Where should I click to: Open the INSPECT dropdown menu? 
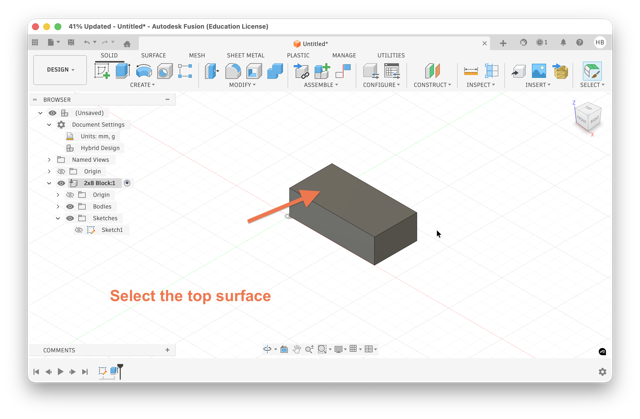[480, 85]
